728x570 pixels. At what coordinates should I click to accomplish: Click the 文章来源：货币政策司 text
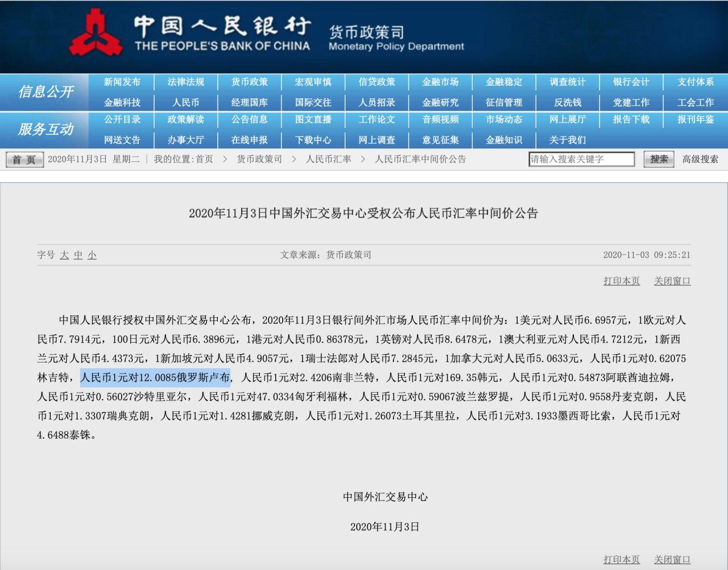pos(326,255)
